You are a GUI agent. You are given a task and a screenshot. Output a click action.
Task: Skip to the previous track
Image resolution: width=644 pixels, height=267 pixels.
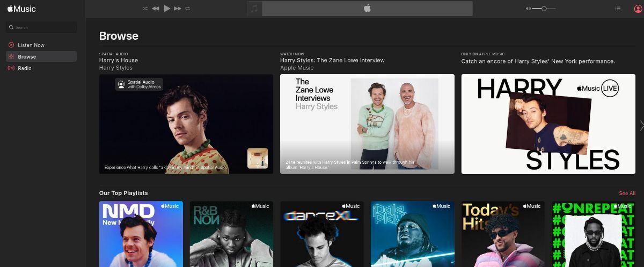pos(156,9)
